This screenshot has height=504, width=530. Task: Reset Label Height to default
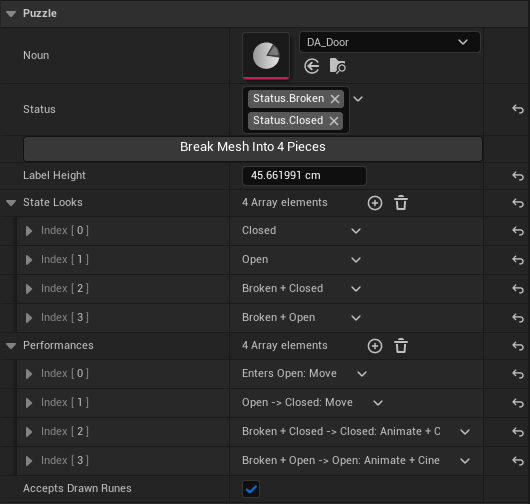[x=518, y=176]
